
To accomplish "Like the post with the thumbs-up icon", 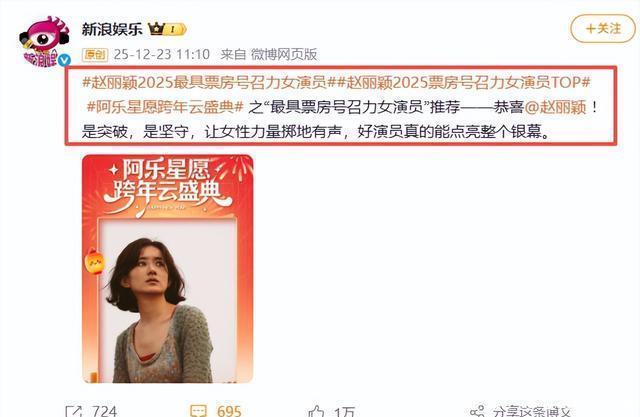I will (316, 410).
